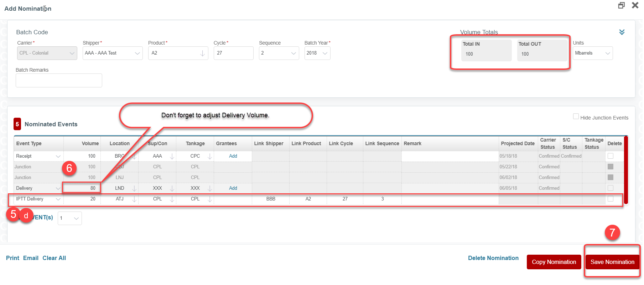Expand the Batch Year dropdown
Viewport: 644px width, 285px height.
tap(324, 53)
